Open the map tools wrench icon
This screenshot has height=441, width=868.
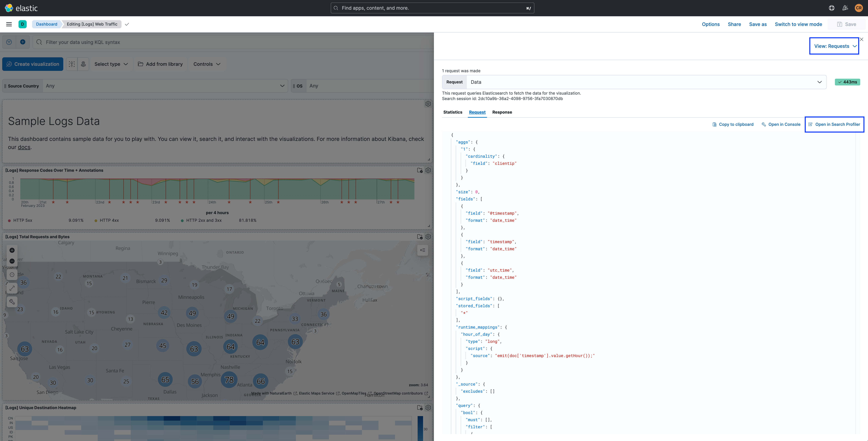(12, 302)
